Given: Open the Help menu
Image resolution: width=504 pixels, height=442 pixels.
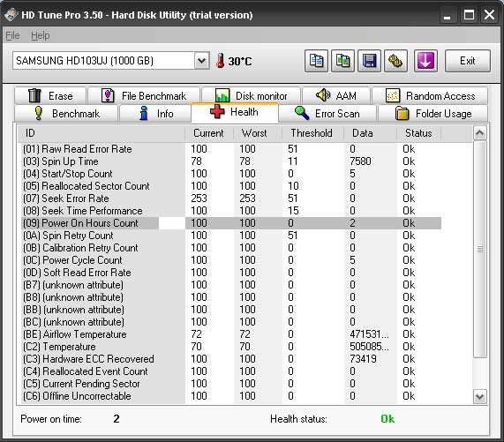Looking at the screenshot, I should tap(41, 35).
